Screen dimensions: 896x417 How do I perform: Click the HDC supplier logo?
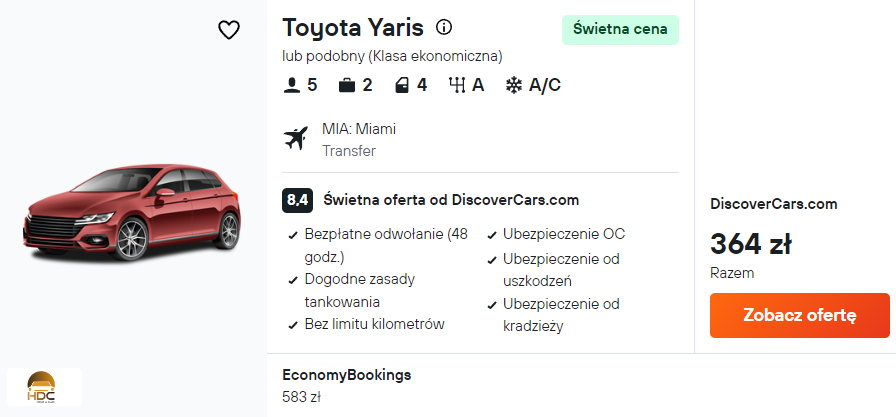(x=43, y=387)
